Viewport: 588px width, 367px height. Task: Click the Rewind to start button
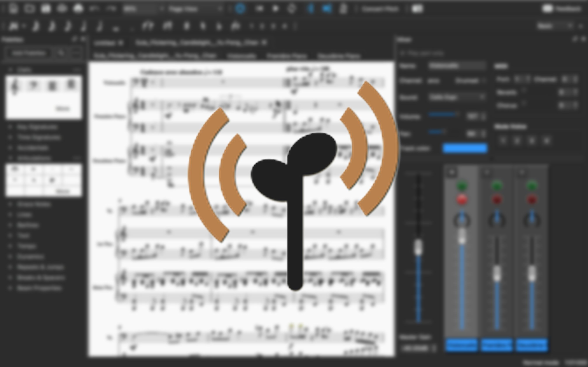[259, 9]
